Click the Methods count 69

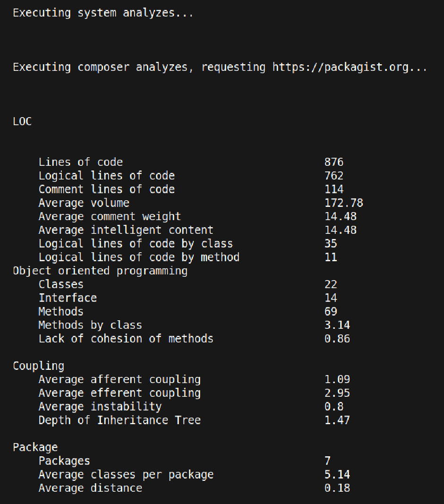pyautogui.click(x=331, y=311)
